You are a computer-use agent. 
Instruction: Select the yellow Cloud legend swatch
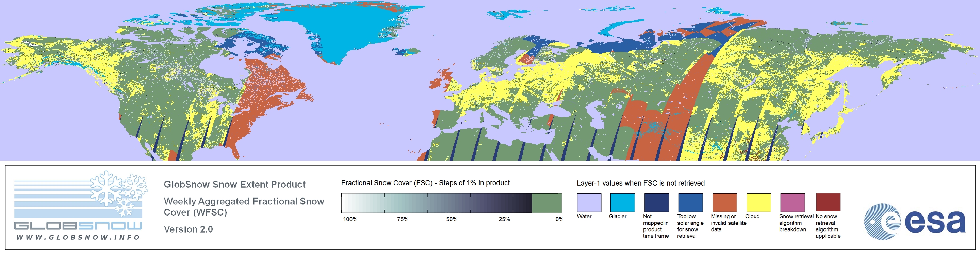pyautogui.click(x=758, y=203)
